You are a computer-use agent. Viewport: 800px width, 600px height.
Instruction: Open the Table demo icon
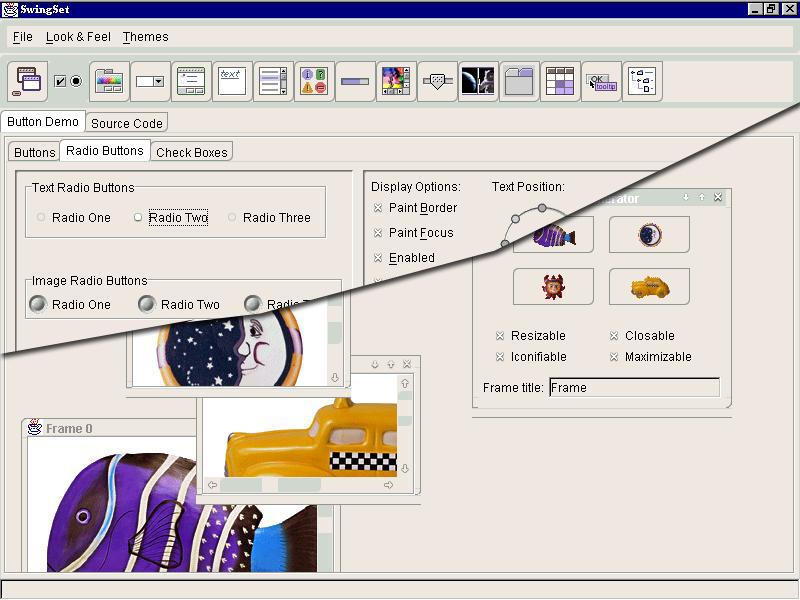tap(560, 81)
